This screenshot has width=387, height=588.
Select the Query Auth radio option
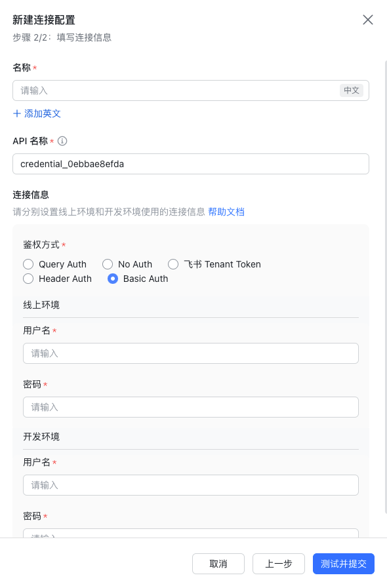(x=28, y=264)
